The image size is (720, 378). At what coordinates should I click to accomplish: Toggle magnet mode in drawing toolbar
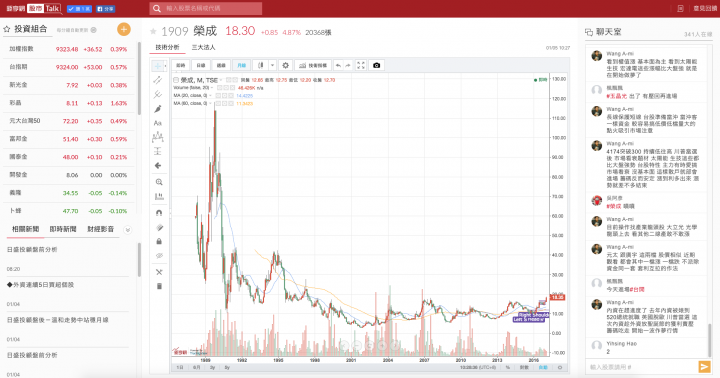[159, 213]
